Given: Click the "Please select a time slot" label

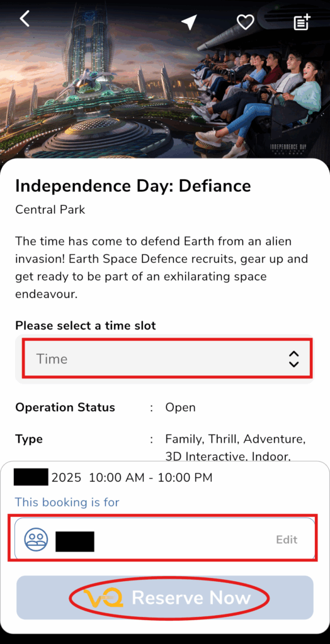Looking at the screenshot, I should [x=86, y=326].
